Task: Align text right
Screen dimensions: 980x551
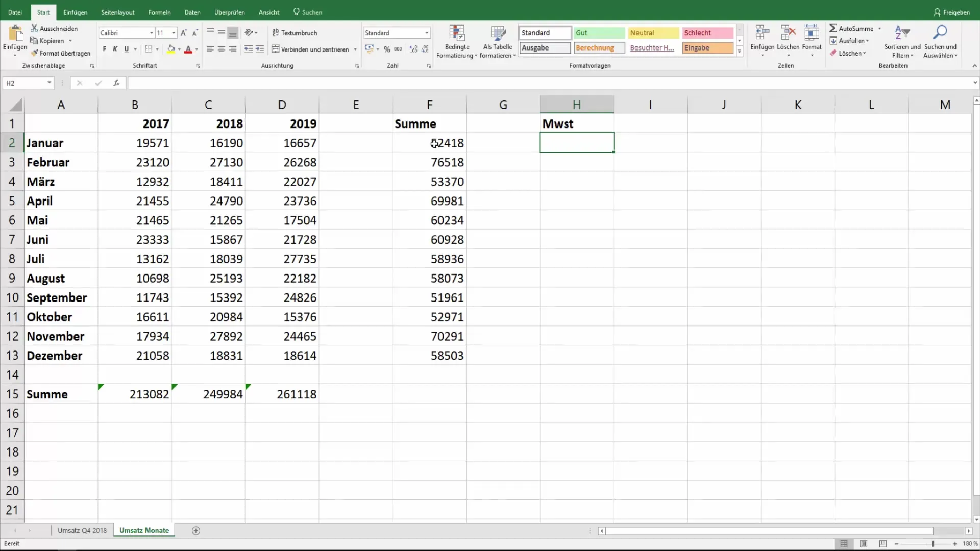Action: click(233, 49)
